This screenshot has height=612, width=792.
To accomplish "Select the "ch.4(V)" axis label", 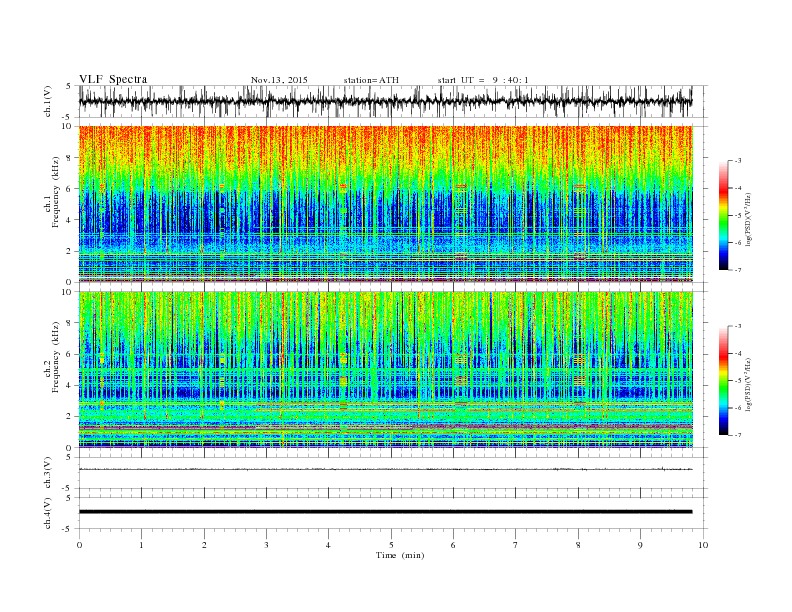I will (x=48, y=513).
